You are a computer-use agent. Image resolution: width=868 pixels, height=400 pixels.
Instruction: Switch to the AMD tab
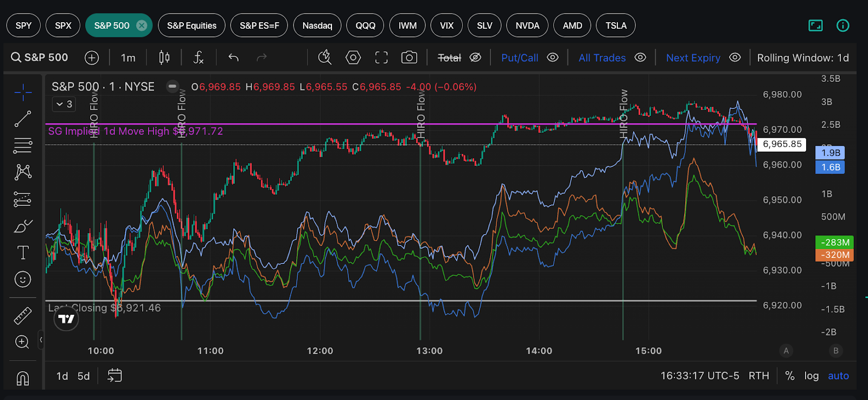point(572,25)
